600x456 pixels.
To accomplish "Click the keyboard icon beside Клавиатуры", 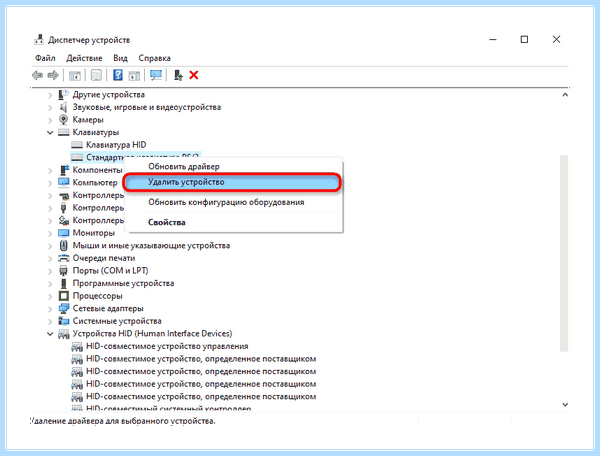I will [64, 132].
